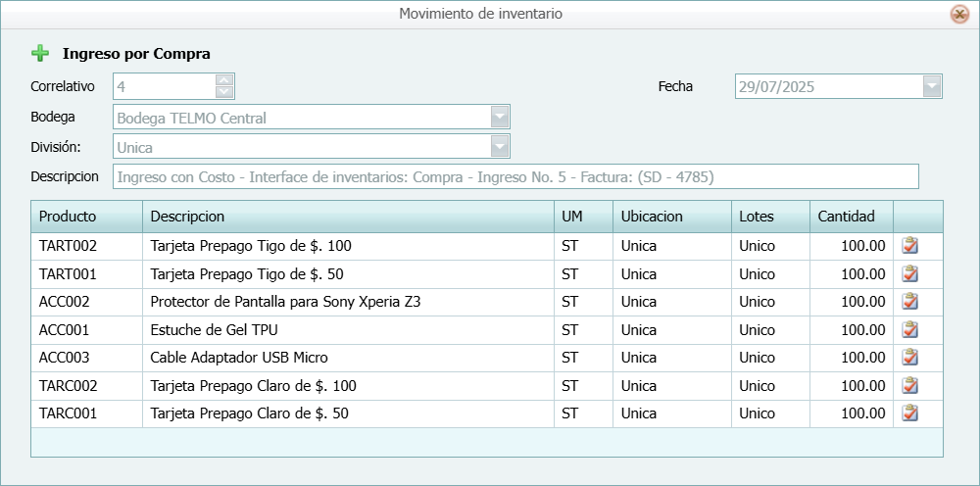Image resolution: width=980 pixels, height=486 pixels.
Task: Click Tarjeta Prepago Tigo de $. 50
Action: (247, 274)
